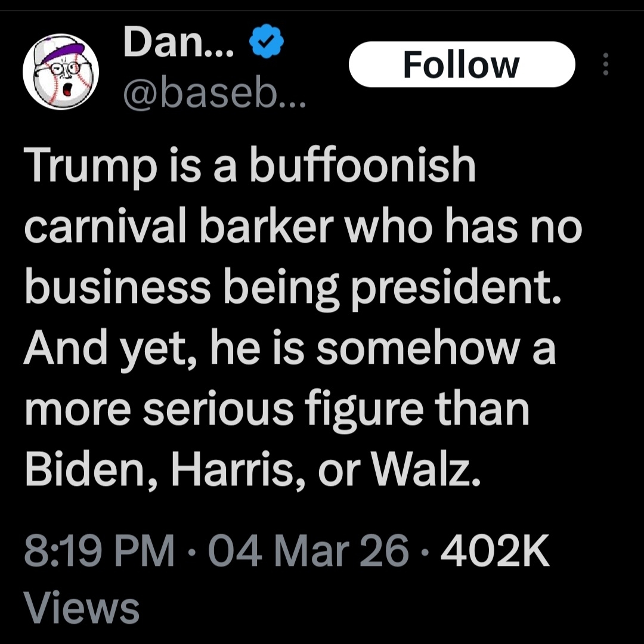Open the three-dot more options menu

[605, 64]
